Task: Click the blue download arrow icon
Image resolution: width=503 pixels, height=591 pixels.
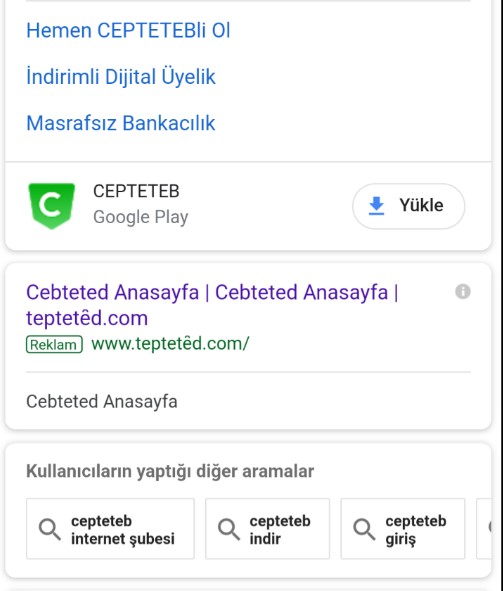Action: (376, 206)
